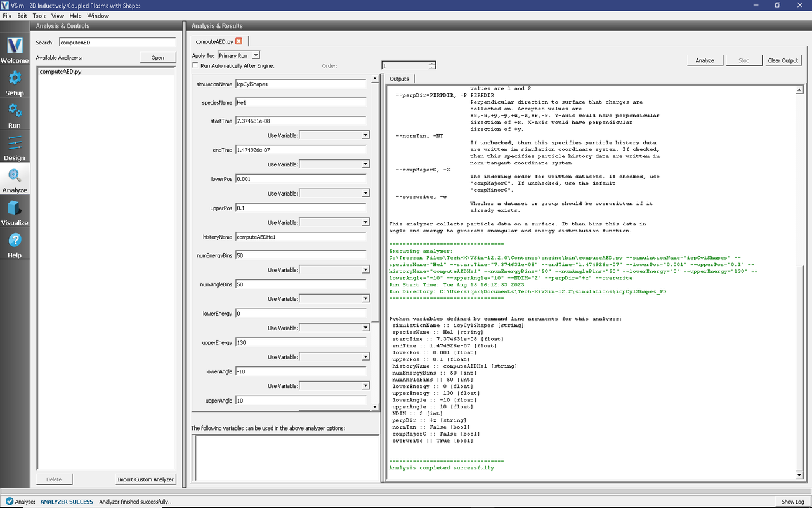Click the Show Log button

(792, 502)
